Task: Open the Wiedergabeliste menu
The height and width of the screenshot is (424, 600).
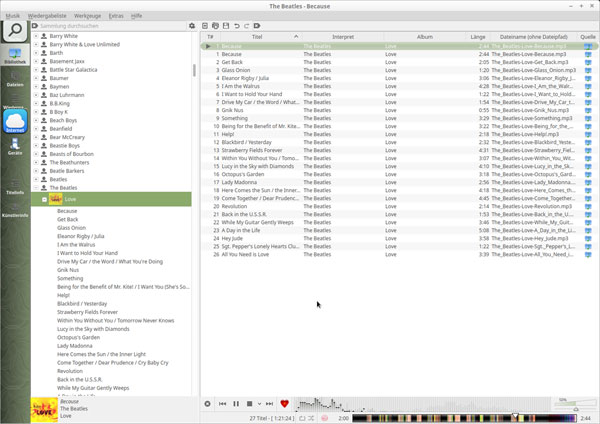Action: point(44,16)
